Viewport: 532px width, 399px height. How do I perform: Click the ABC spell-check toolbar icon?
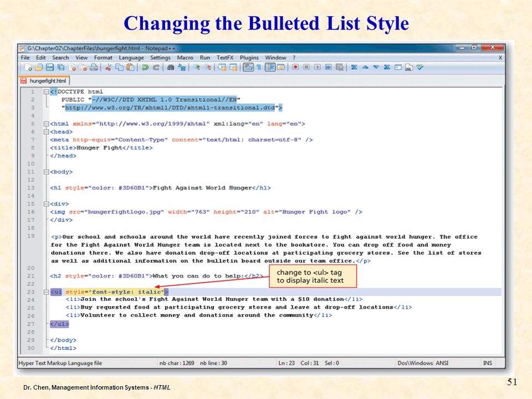pos(420,67)
